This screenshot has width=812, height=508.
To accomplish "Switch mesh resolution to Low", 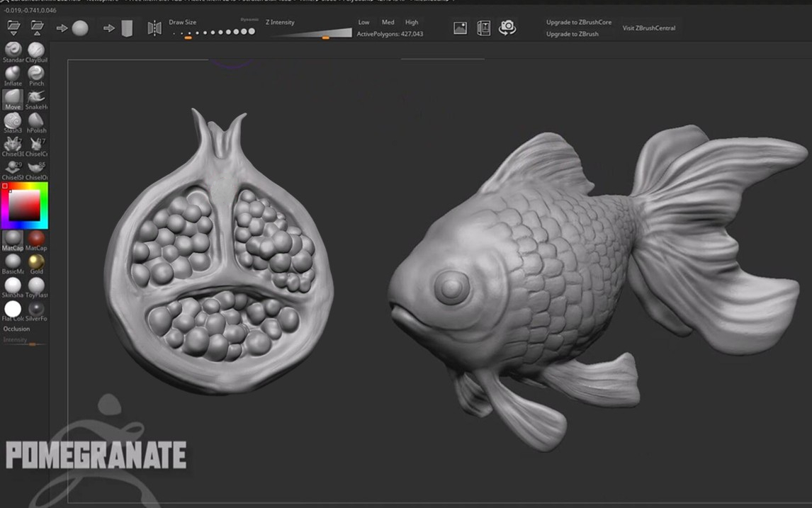I will click(x=363, y=22).
